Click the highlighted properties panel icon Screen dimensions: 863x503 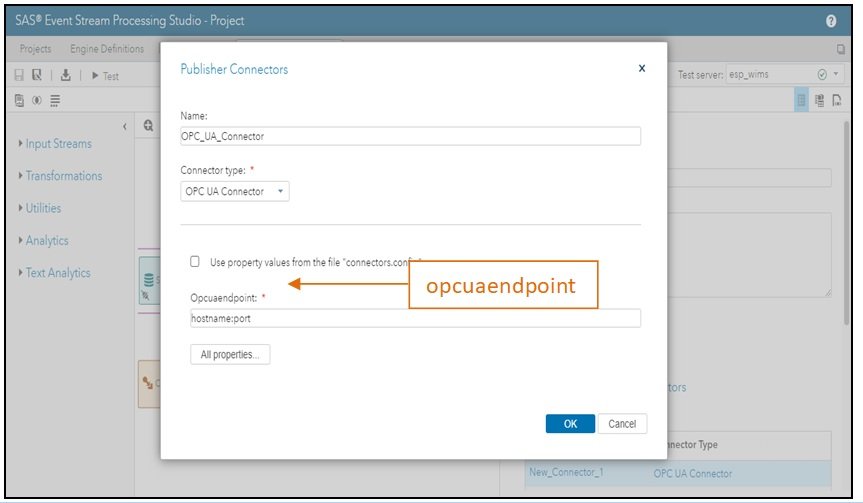801,100
